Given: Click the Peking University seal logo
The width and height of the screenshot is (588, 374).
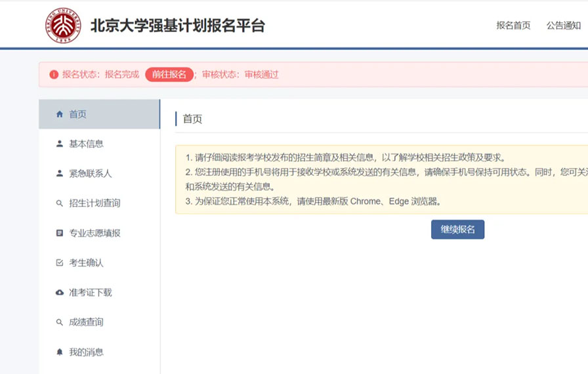Looking at the screenshot, I should [x=63, y=26].
